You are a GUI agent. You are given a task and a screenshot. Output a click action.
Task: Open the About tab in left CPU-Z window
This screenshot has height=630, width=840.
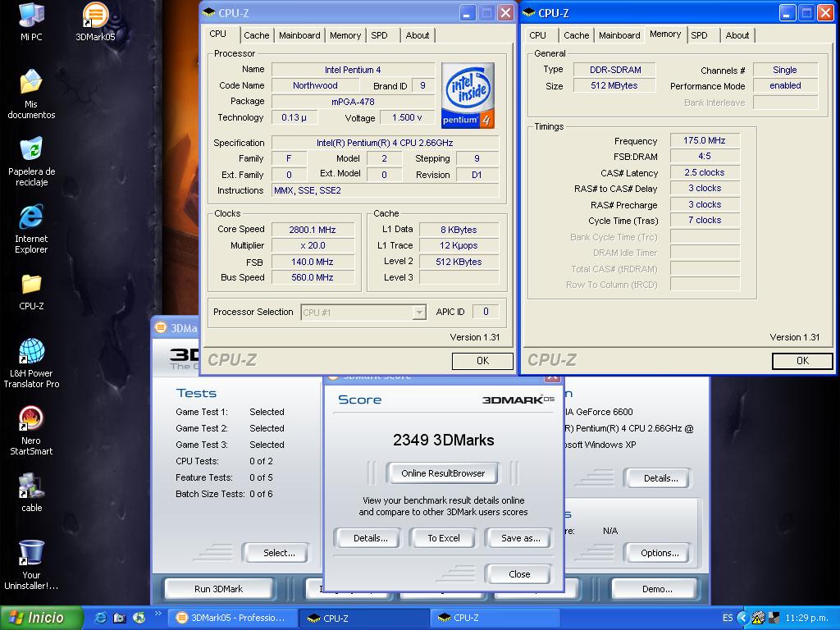418,35
